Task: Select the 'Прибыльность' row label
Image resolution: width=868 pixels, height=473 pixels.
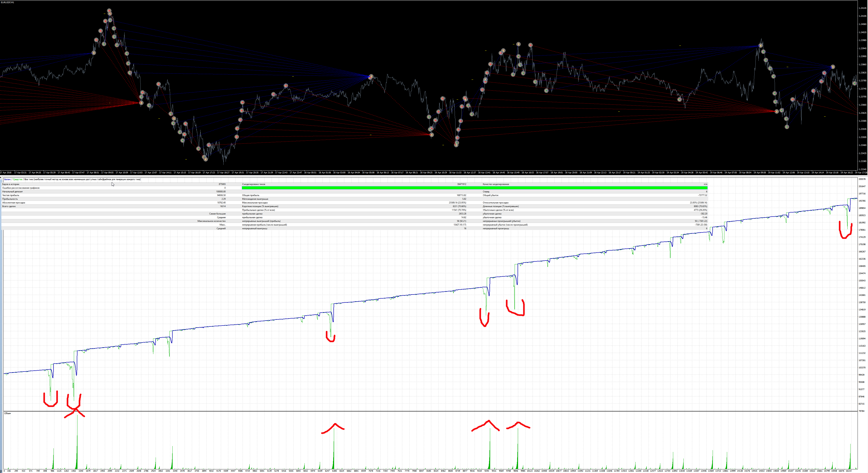Action: click(10, 199)
